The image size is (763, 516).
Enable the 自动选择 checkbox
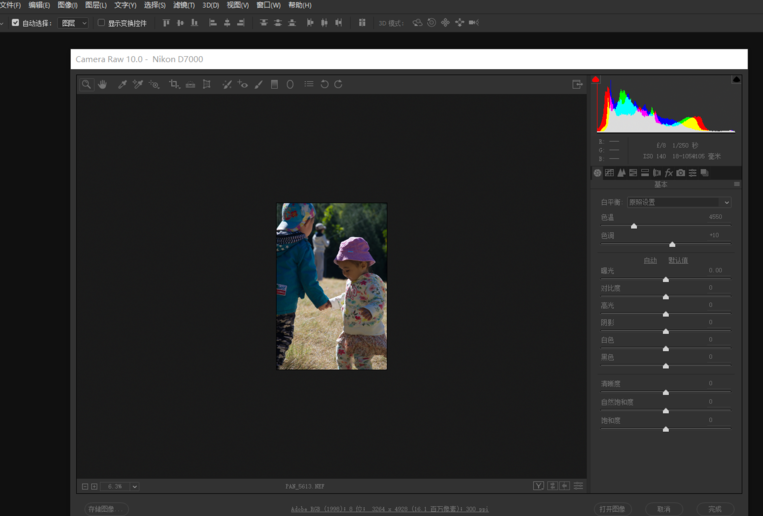(15, 22)
